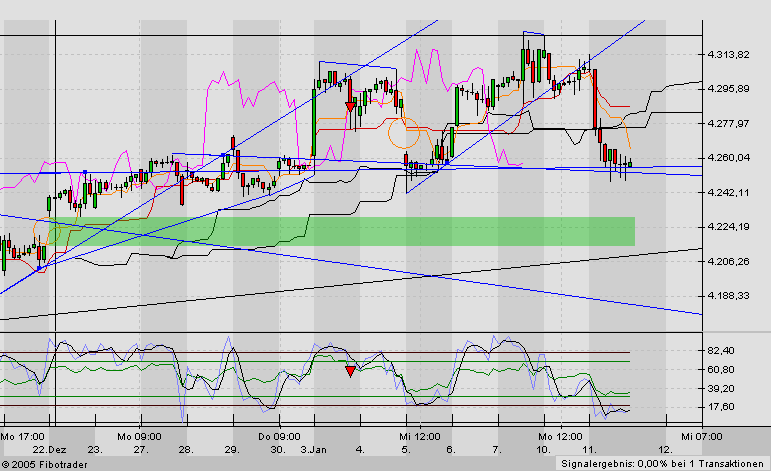
Task: Click the red triangle marker in oscillator panel
Action: pos(350,371)
